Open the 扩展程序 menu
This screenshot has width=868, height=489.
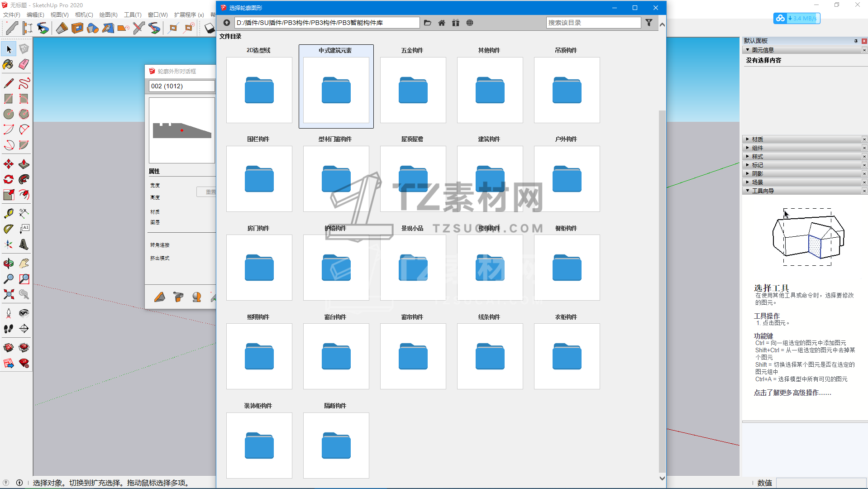coord(189,15)
